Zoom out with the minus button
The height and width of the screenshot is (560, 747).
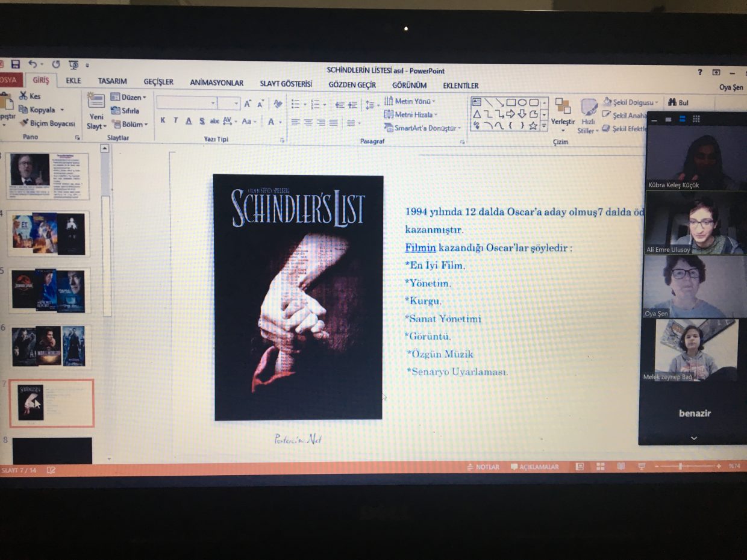(x=658, y=467)
